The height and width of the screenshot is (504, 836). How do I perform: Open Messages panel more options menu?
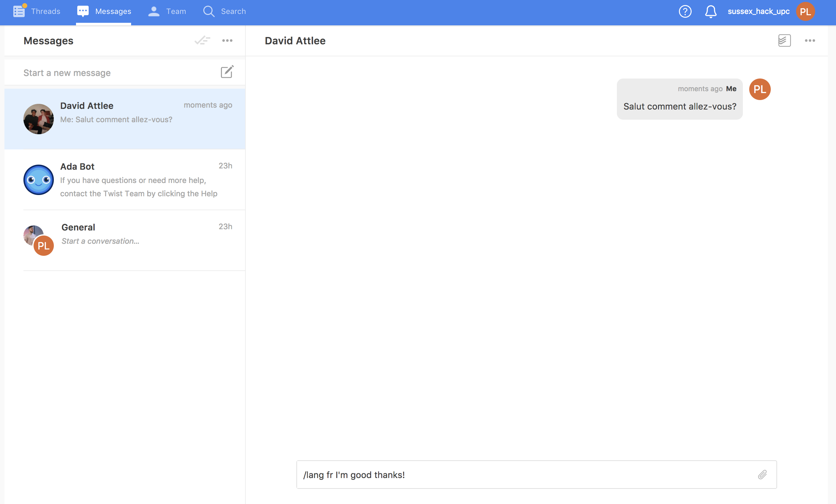pyautogui.click(x=227, y=40)
